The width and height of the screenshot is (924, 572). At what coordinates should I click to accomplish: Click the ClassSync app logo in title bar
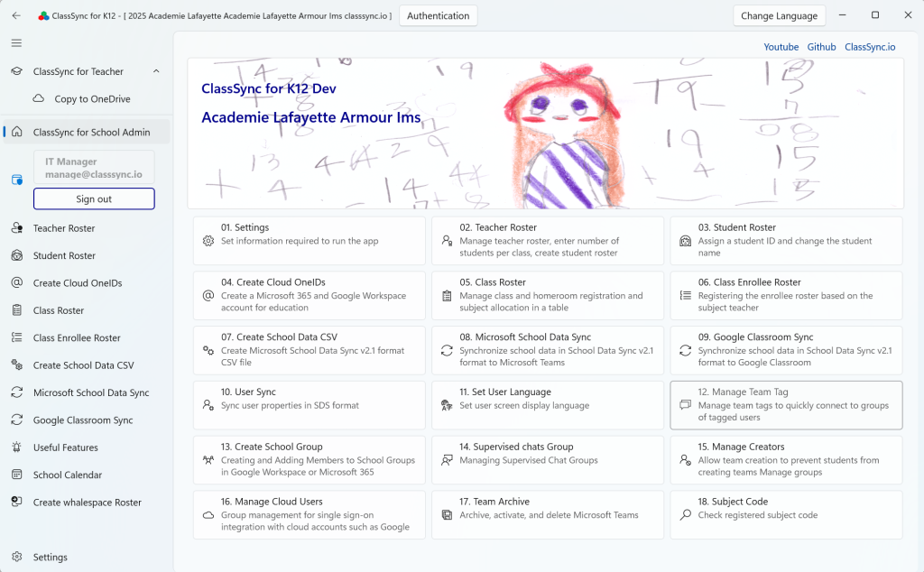[43, 16]
